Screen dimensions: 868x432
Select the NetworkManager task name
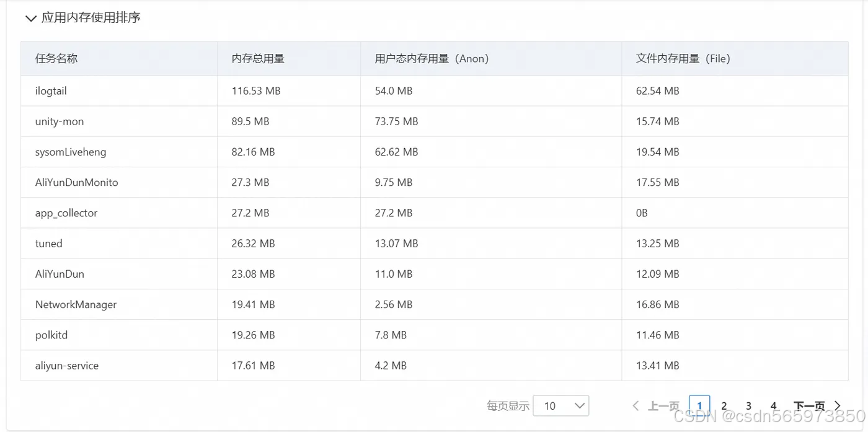76,304
